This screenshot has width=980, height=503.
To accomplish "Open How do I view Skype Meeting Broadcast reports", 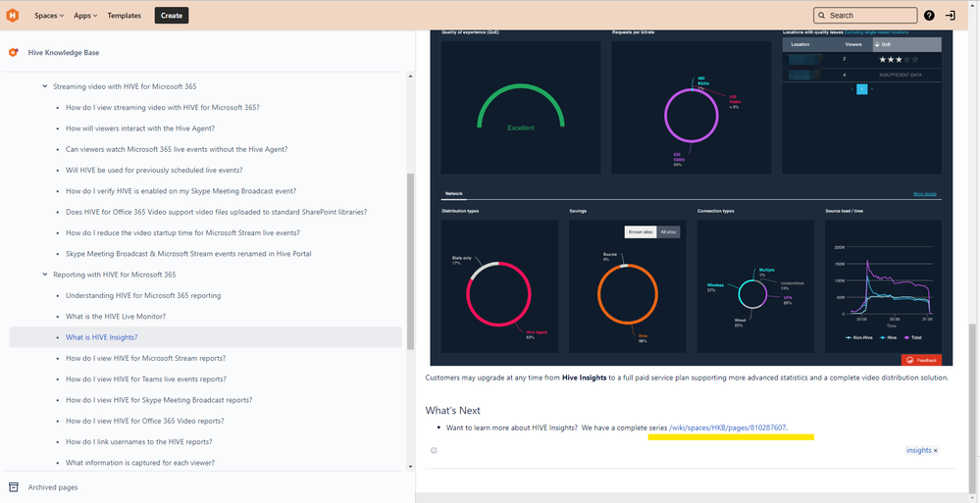I will point(159,400).
